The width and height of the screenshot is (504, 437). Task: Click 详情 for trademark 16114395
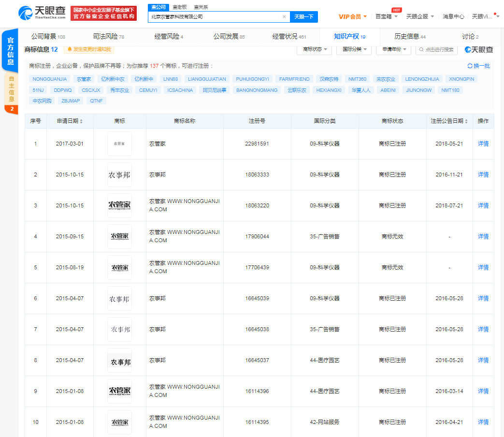coord(483,422)
